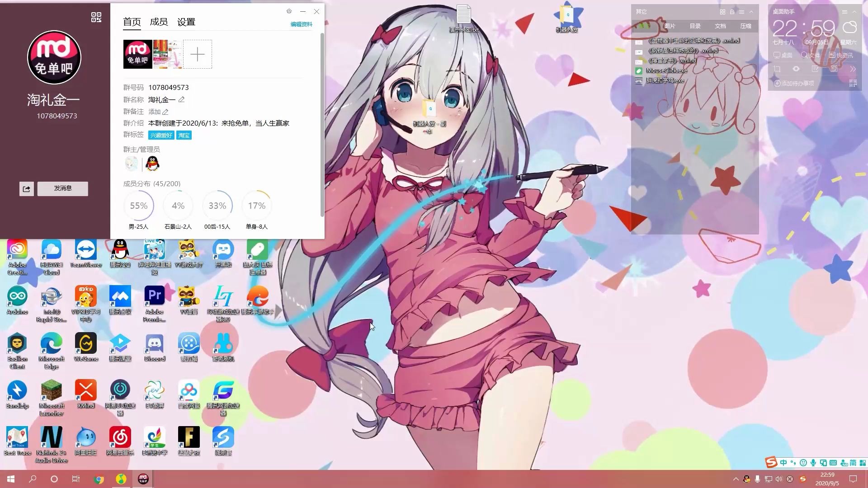The width and height of the screenshot is (868, 488).
Task: Toggle Sogou input 中 language mode
Action: (x=783, y=463)
